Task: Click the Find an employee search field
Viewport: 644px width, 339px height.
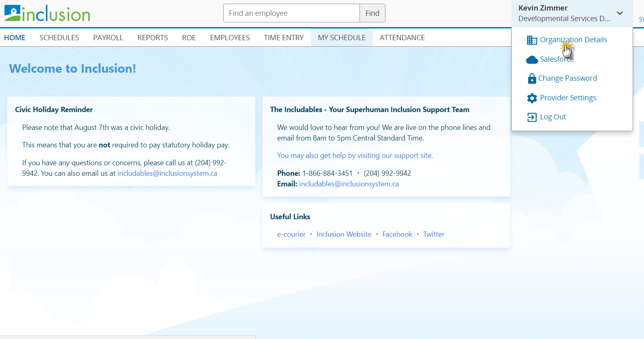Action: (291, 13)
